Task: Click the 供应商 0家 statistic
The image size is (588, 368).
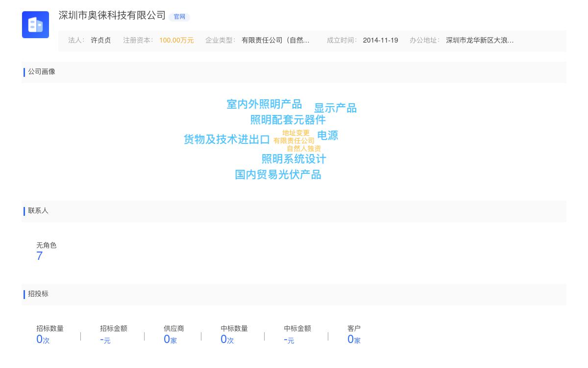Action: click(170, 339)
